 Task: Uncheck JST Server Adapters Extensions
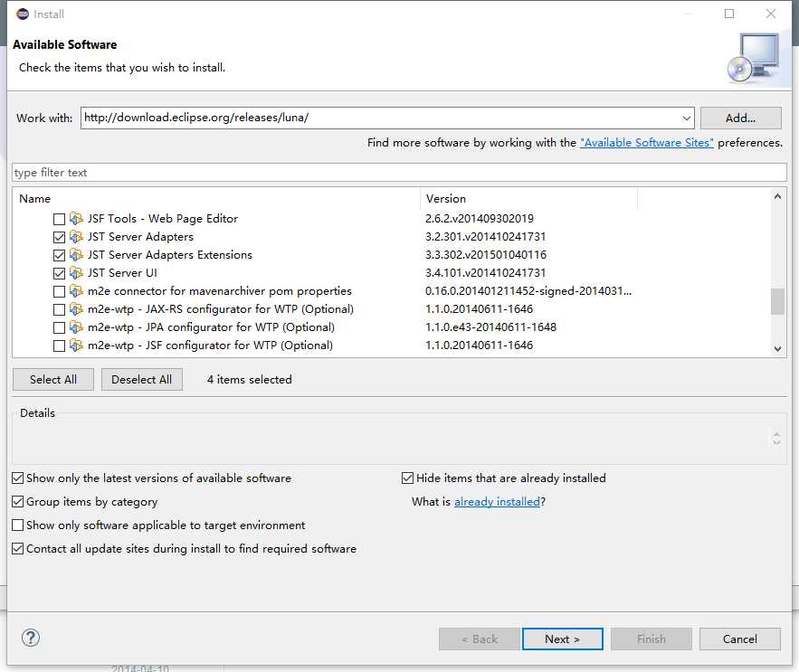[x=59, y=255]
